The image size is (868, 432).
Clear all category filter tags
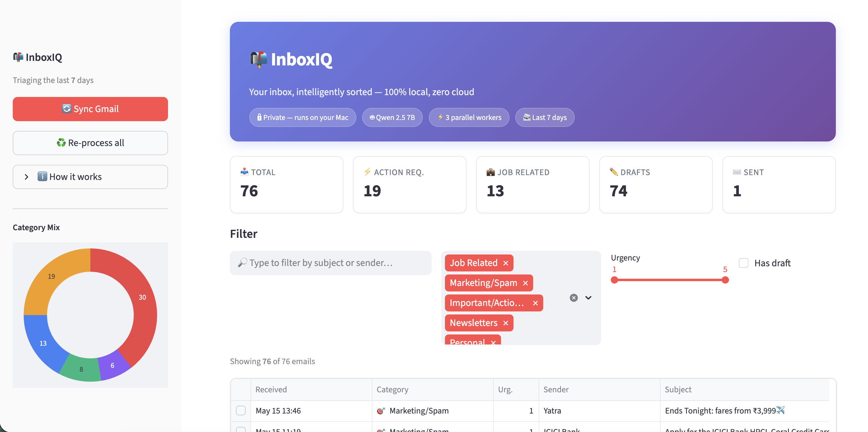pos(574,298)
